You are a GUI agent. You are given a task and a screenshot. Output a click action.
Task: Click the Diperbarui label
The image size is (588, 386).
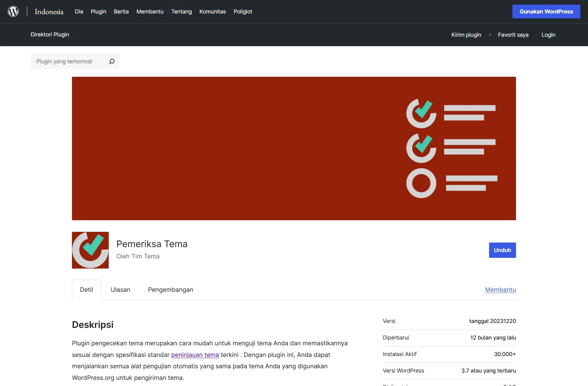point(396,338)
